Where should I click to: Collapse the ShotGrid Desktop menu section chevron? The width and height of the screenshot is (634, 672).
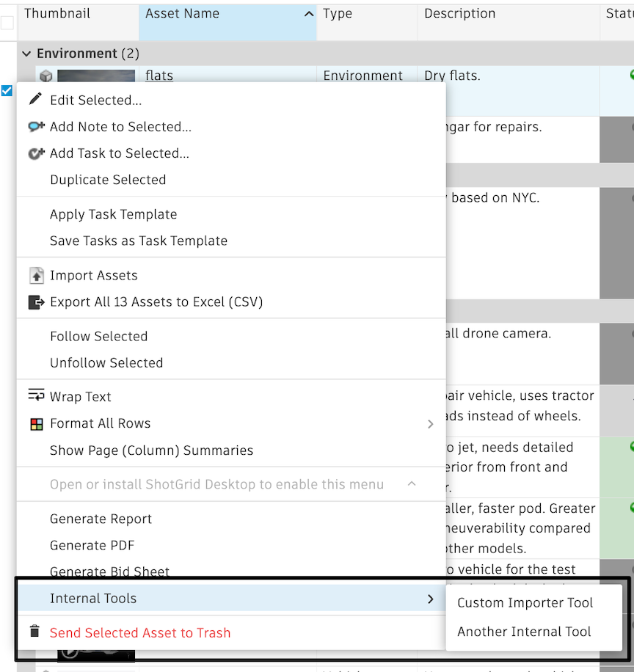(x=412, y=483)
